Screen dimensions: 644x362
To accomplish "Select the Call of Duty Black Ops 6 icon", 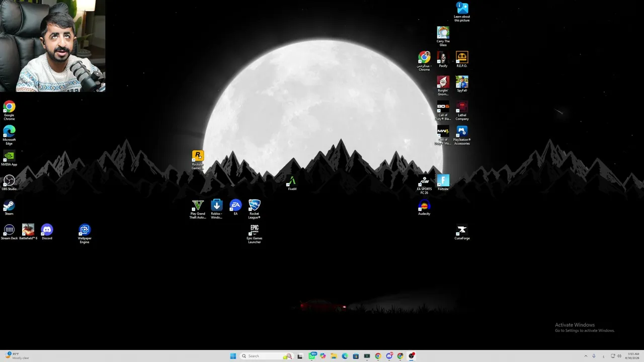I will pyautogui.click(x=443, y=111).
